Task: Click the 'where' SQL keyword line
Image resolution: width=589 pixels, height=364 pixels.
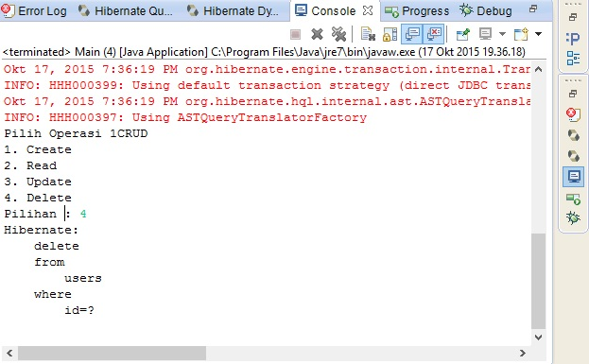Action: coord(53,294)
